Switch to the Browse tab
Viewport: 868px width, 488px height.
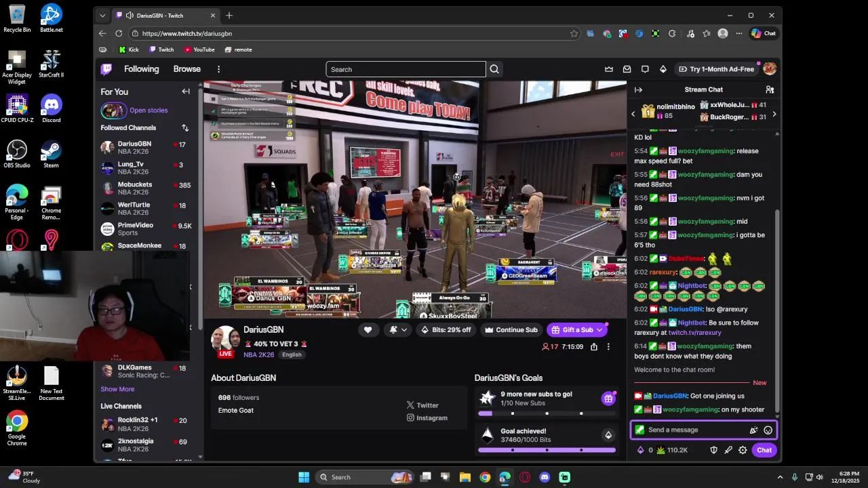pyautogui.click(x=186, y=69)
